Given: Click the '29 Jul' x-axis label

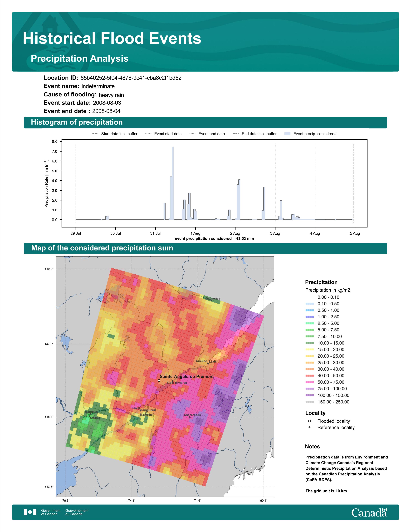Looking at the screenshot, I should click(76, 233).
